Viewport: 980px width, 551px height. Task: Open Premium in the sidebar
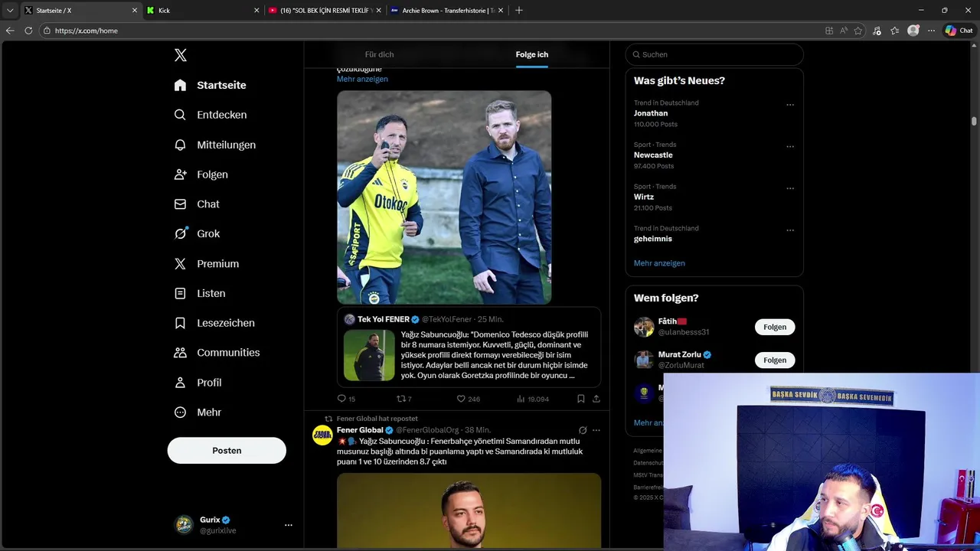tap(206, 263)
